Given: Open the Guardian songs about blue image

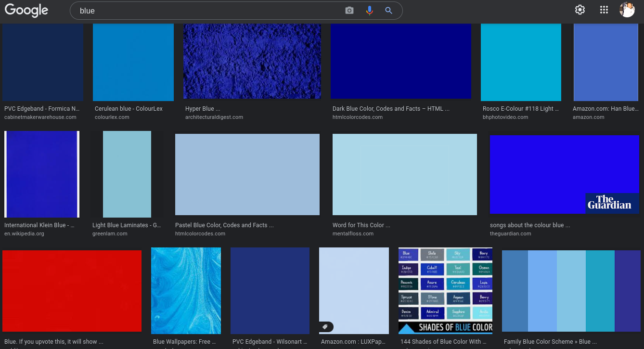Looking at the screenshot, I should pos(564,174).
